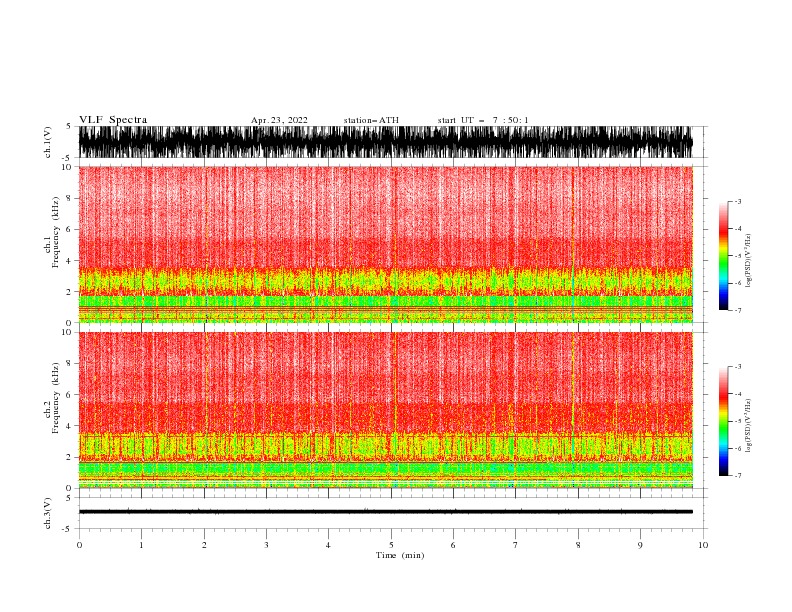Click the "ch.3(V)" axis label
This screenshot has height=612, width=792.
click(48, 513)
